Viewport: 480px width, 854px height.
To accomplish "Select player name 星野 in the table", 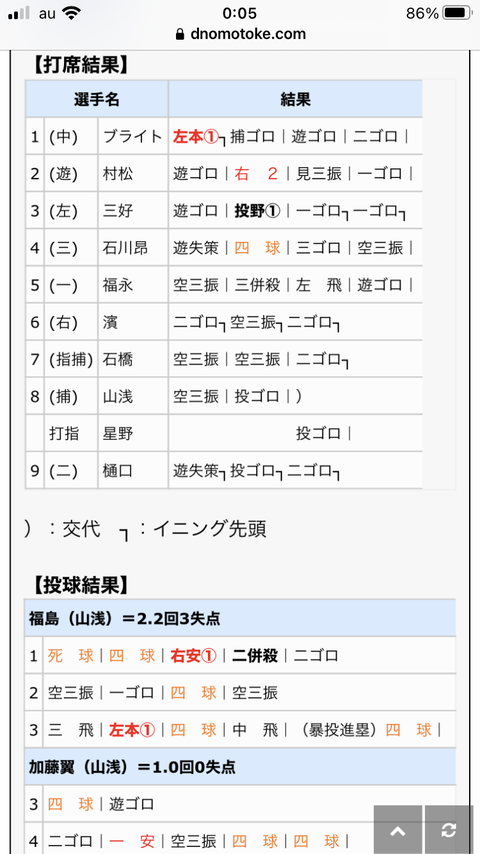I will pyautogui.click(x=117, y=434).
